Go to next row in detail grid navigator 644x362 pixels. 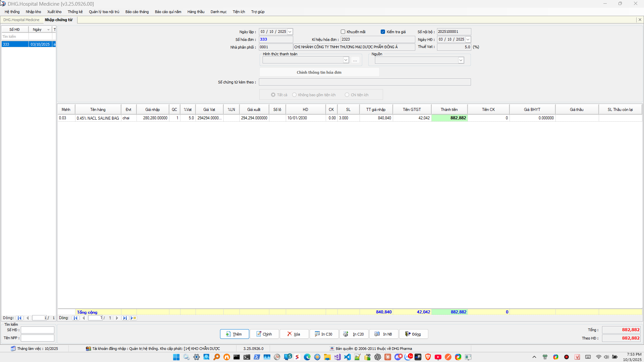117,318
